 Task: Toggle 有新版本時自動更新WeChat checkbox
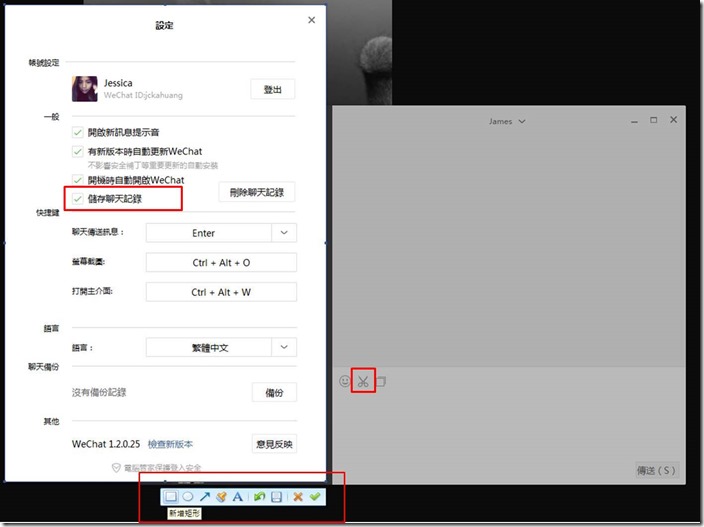pyautogui.click(x=78, y=151)
